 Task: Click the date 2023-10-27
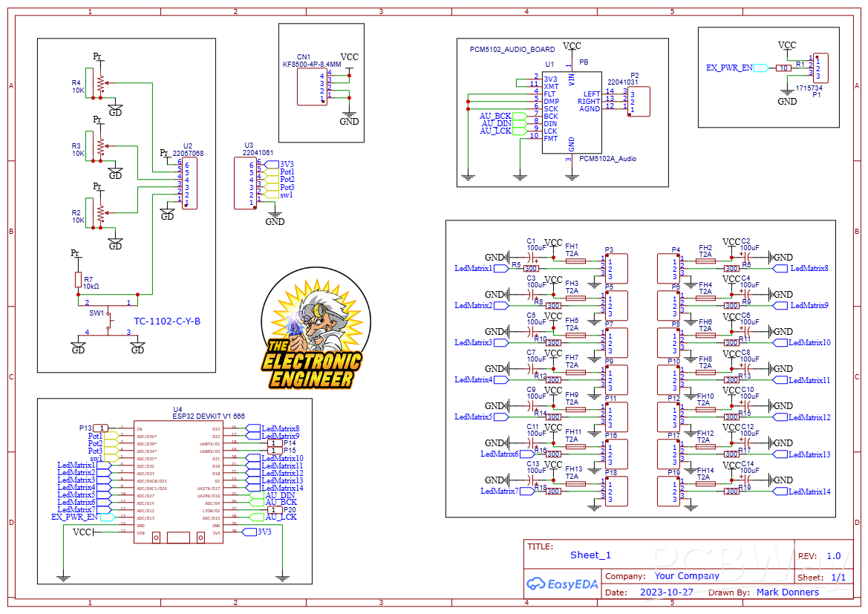click(x=667, y=592)
